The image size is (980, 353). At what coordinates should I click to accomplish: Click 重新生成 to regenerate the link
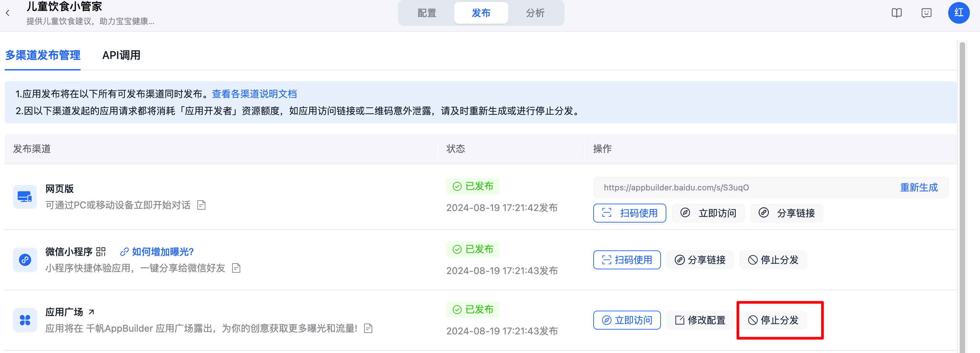point(919,187)
